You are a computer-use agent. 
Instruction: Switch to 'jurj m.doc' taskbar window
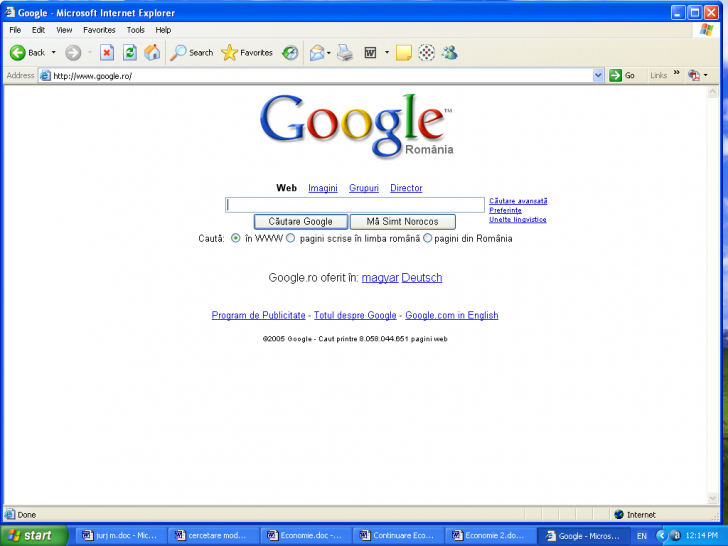point(119,536)
